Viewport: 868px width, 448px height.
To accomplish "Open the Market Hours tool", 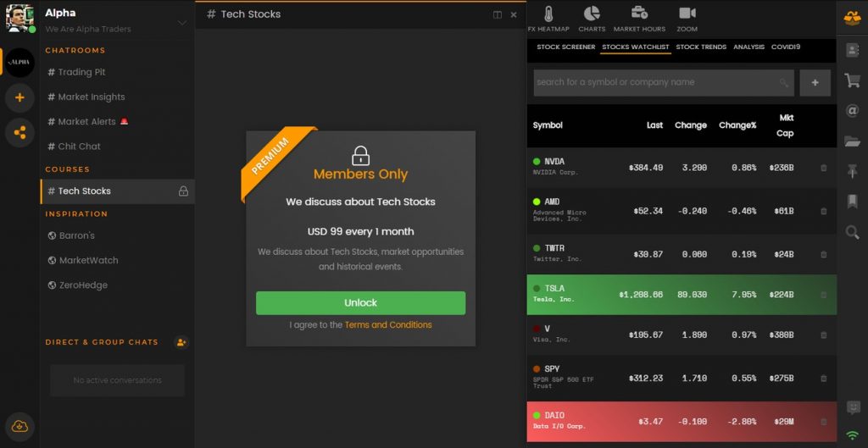I will (639, 19).
